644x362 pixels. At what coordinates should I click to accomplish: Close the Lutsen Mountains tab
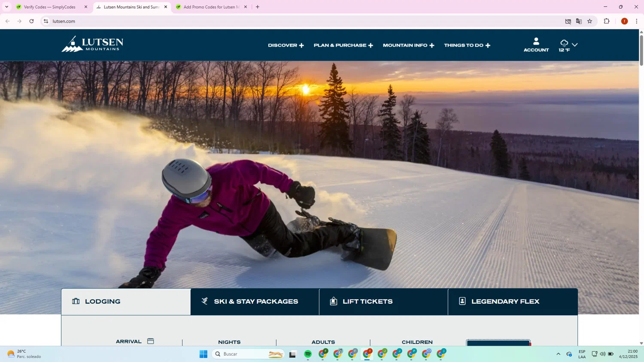pos(166,7)
